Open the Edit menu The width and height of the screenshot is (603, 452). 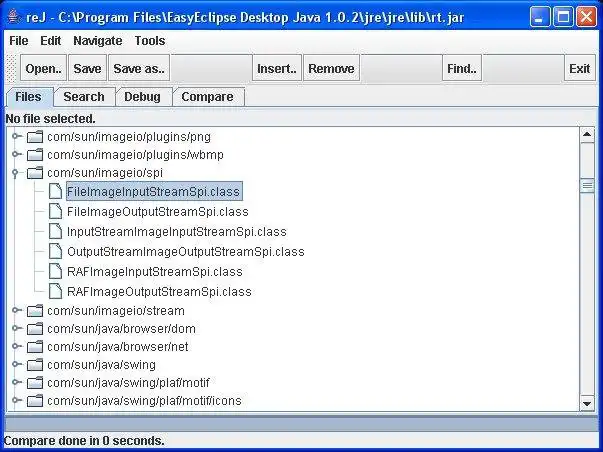51,41
